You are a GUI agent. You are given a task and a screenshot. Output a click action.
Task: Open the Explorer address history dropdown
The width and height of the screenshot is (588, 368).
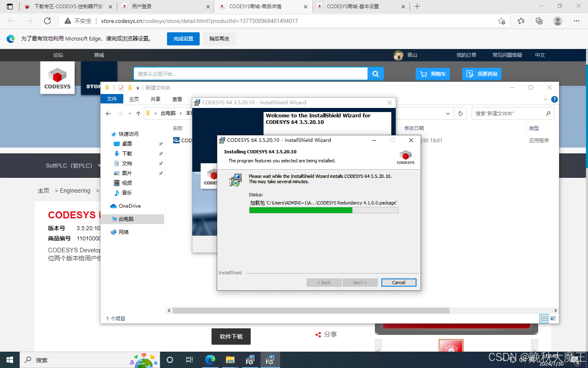click(448, 113)
